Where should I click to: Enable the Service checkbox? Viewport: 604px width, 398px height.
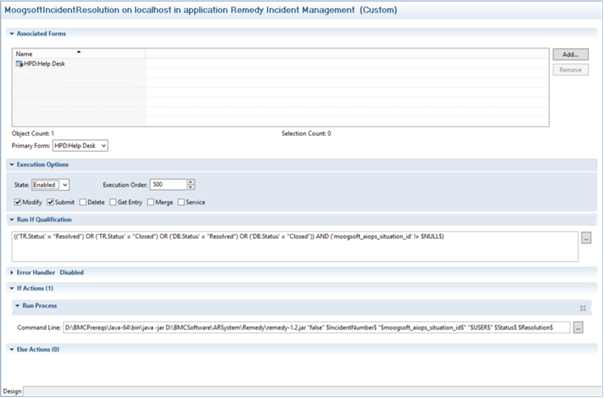coord(181,202)
